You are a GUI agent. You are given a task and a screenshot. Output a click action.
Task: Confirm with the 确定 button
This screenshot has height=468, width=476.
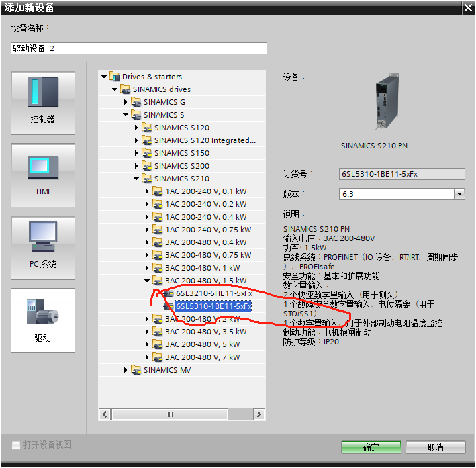click(371, 447)
